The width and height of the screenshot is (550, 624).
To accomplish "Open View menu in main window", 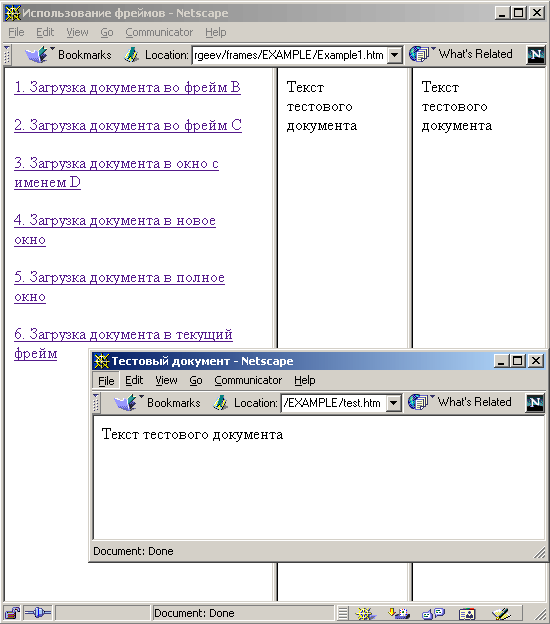I will point(77,32).
